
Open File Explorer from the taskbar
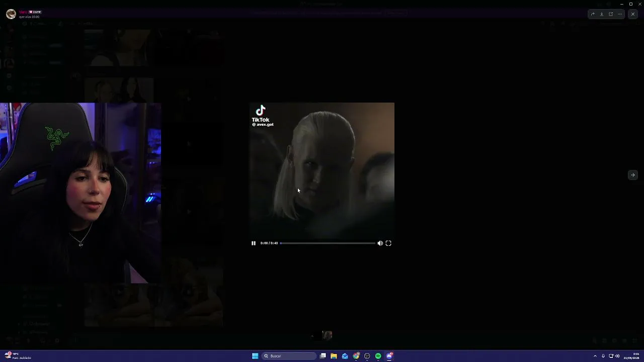(x=334, y=356)
